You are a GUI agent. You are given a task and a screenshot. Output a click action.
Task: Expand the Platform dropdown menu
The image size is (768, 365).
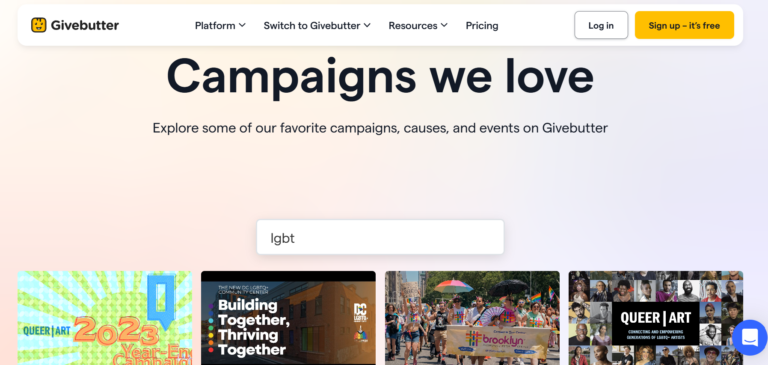coord(220,25)
